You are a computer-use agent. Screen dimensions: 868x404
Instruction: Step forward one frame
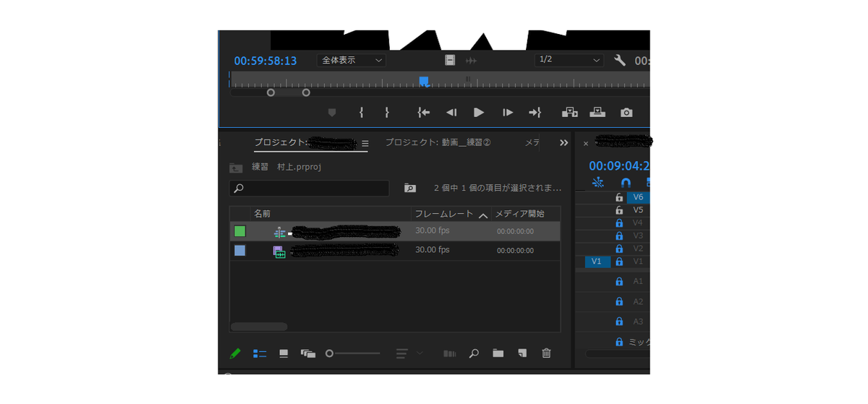pyautogui.click(x=508, y=112)
